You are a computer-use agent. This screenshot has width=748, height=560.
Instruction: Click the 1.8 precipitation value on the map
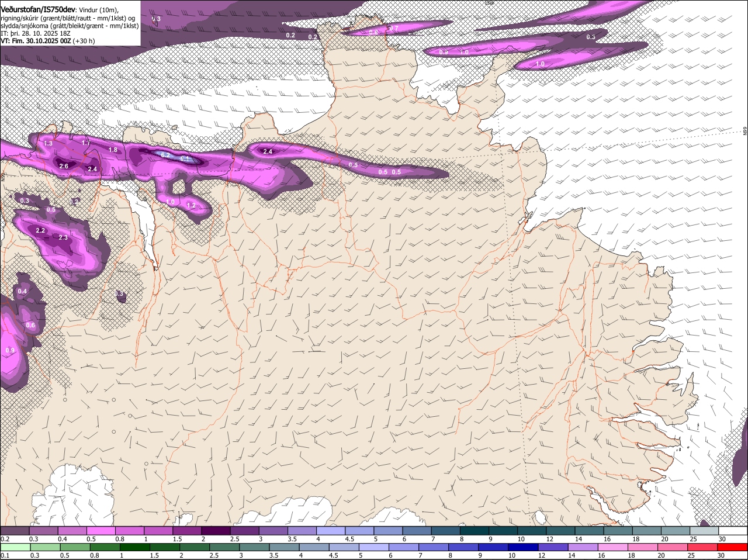point(113,150)
